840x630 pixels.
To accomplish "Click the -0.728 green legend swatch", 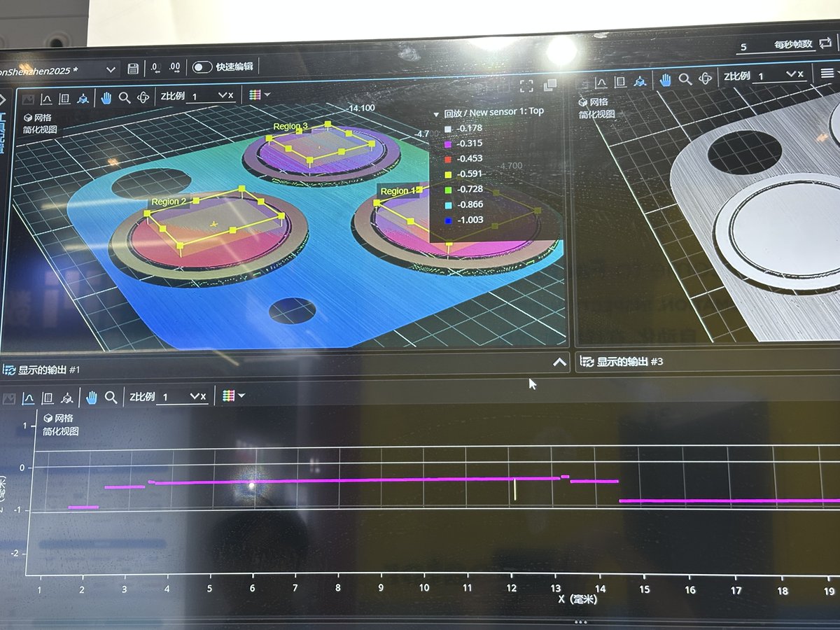I will (448, 190).
